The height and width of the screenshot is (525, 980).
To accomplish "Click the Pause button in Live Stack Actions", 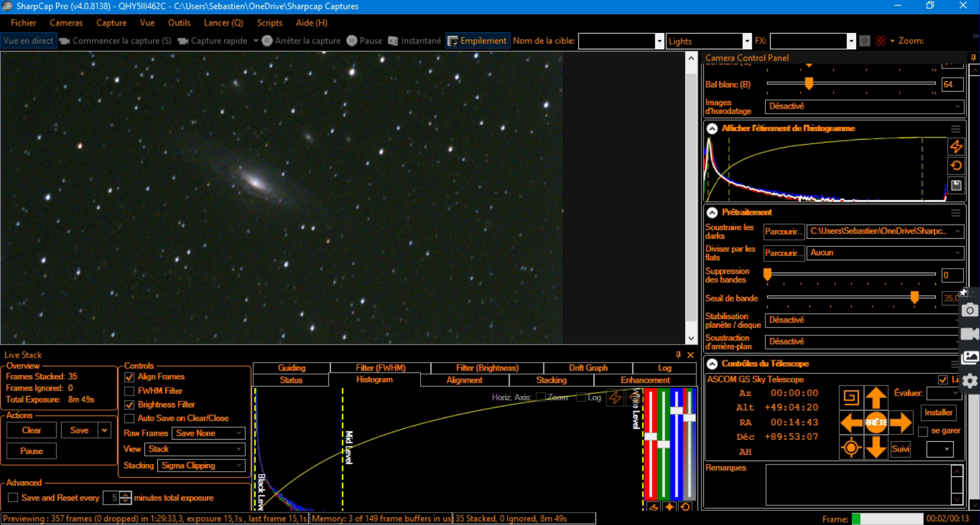I will coord(32,451).
